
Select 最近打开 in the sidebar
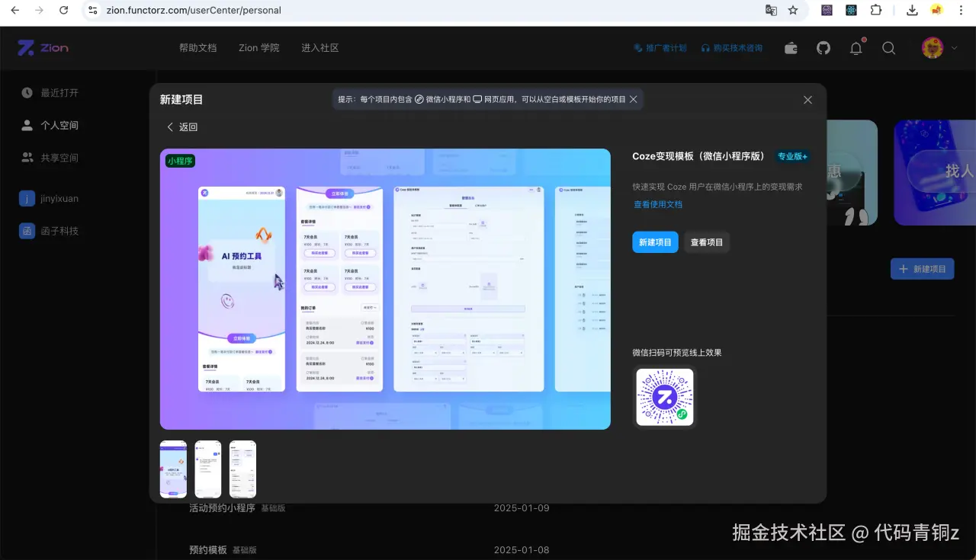coord(50,93)
